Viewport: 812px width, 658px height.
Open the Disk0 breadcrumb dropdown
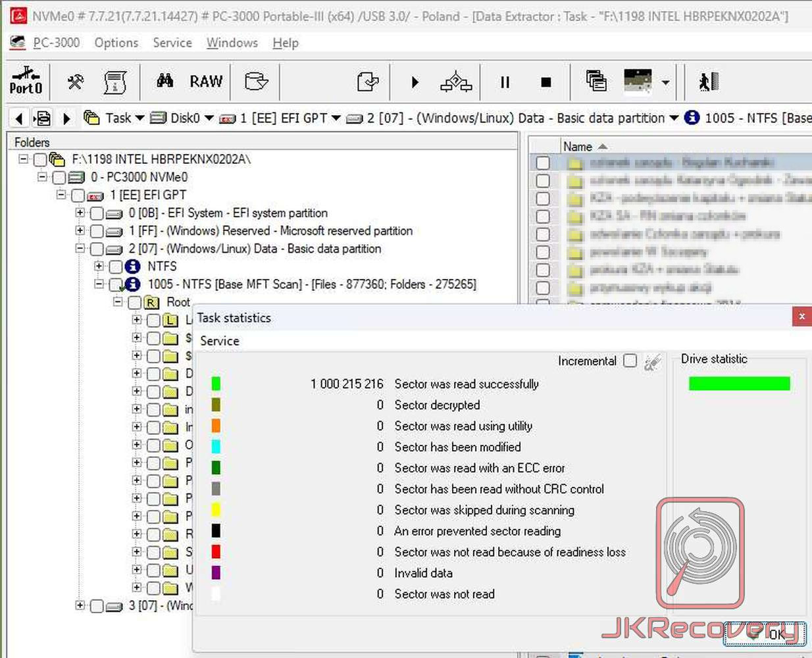(209, 118)
